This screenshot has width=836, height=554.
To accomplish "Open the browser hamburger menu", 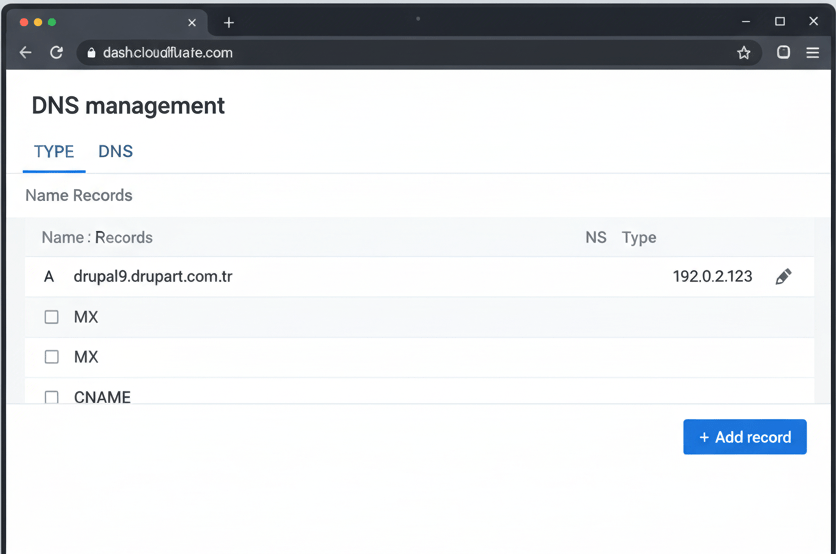I will pos(812,53).
